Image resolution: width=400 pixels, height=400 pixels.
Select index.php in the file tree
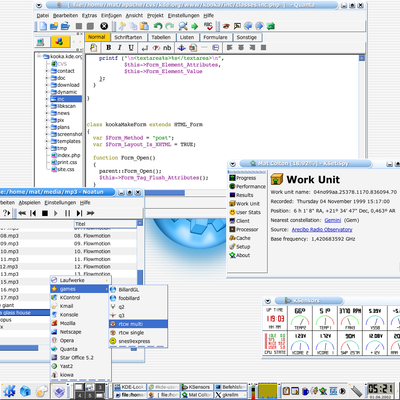click(66, 155)
